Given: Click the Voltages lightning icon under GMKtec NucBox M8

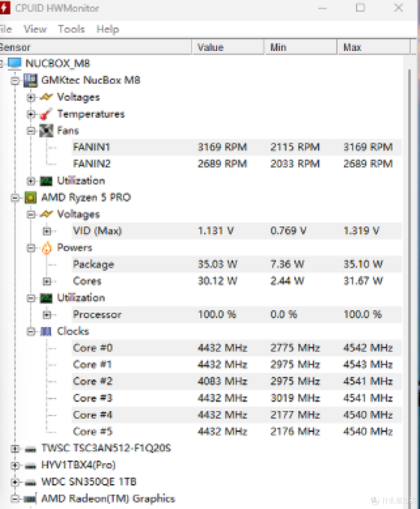Looking at the screenshot, I should (47, 97).
